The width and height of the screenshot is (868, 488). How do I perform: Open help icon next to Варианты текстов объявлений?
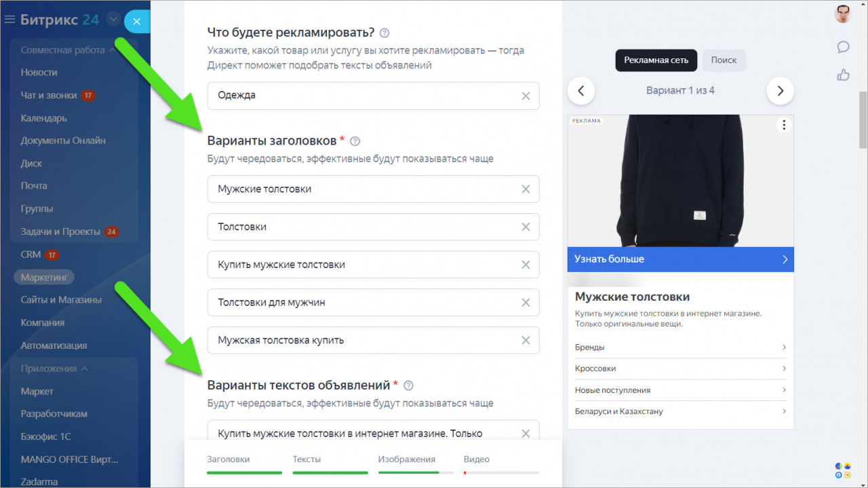pyautogui.click(x=408, y=386)
